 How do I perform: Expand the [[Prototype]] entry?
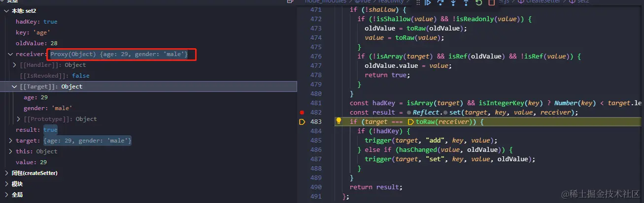click(19, 119)
